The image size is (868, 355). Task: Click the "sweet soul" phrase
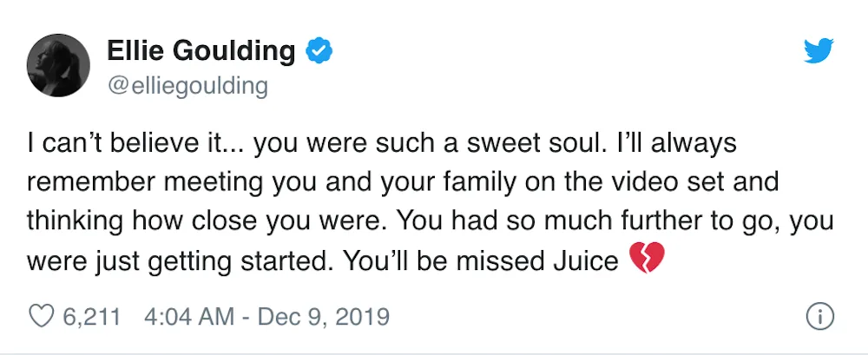pyautogui.click(x=514, y=143)
